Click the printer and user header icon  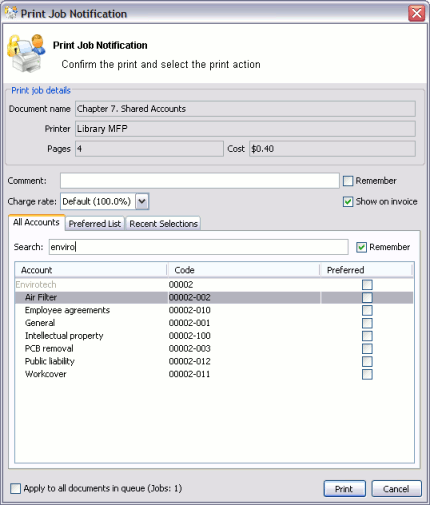[x=26, y=53]
